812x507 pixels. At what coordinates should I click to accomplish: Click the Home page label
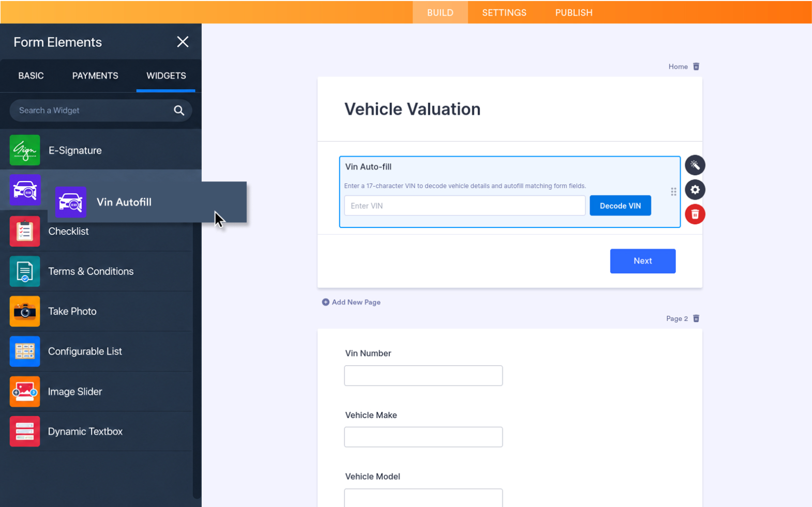coord(678,67)
